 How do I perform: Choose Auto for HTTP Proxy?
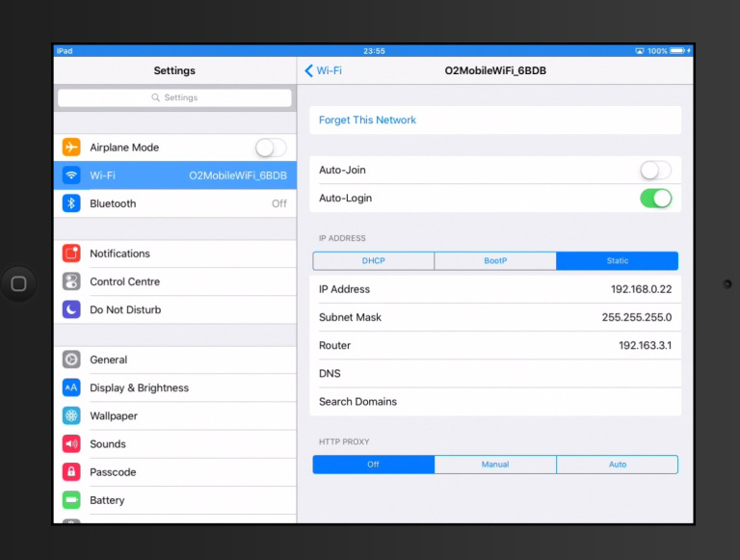pyautogui.click(x=617, y=465)
